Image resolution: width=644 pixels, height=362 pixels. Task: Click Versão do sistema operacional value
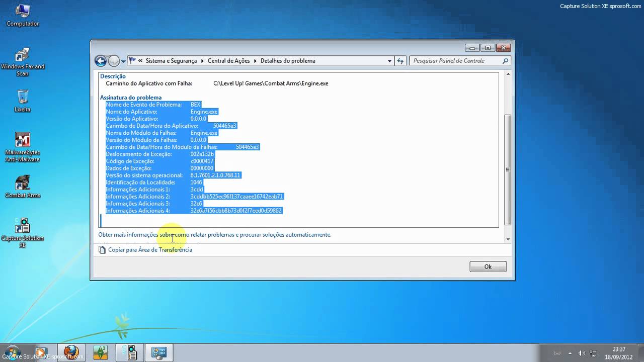pos(215,175)
